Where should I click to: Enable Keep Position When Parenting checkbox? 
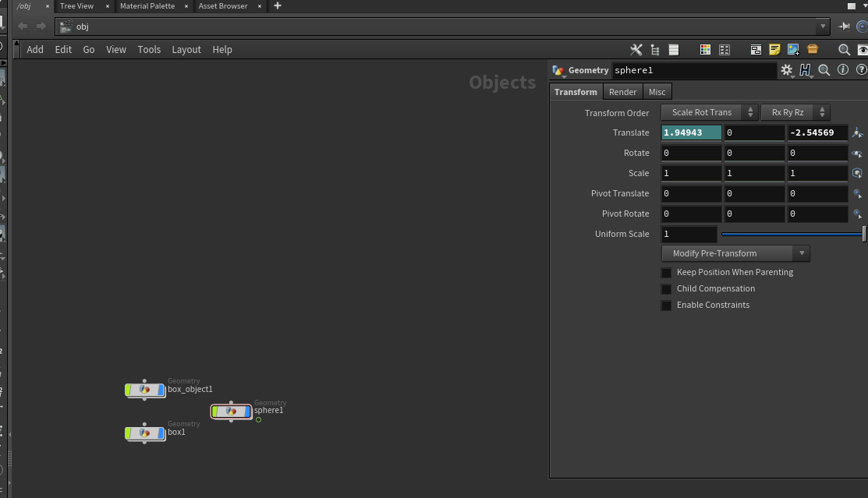666,273
